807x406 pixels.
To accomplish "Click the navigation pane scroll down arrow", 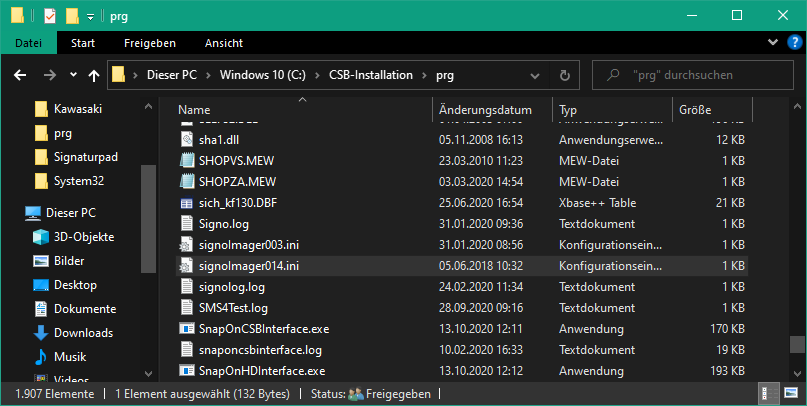I will (x=149, y=373).
